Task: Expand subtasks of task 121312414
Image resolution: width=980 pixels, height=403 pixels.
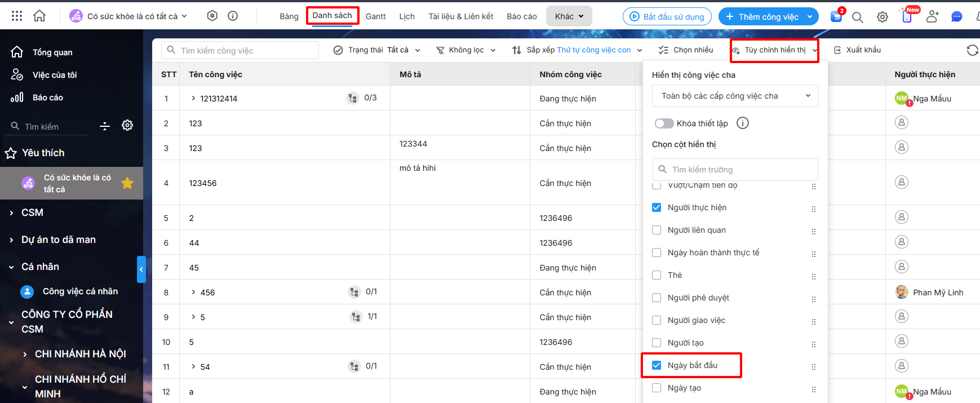Action: [x=193, y=98]
